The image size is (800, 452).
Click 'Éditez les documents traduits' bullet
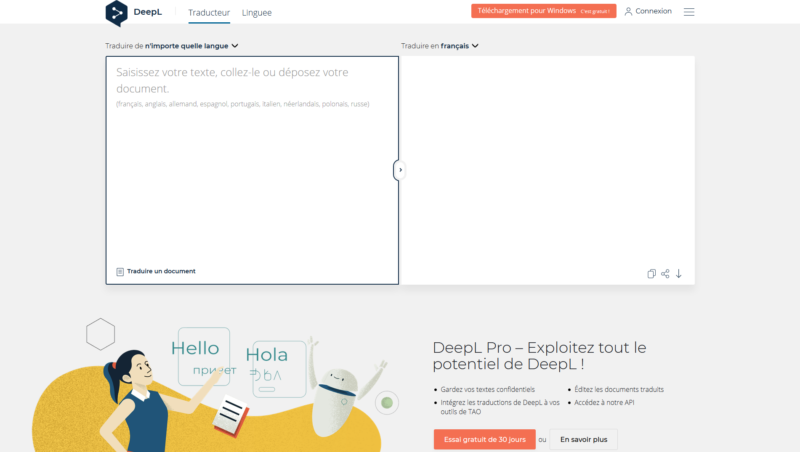pyautogui.click(x=619, y=389)
